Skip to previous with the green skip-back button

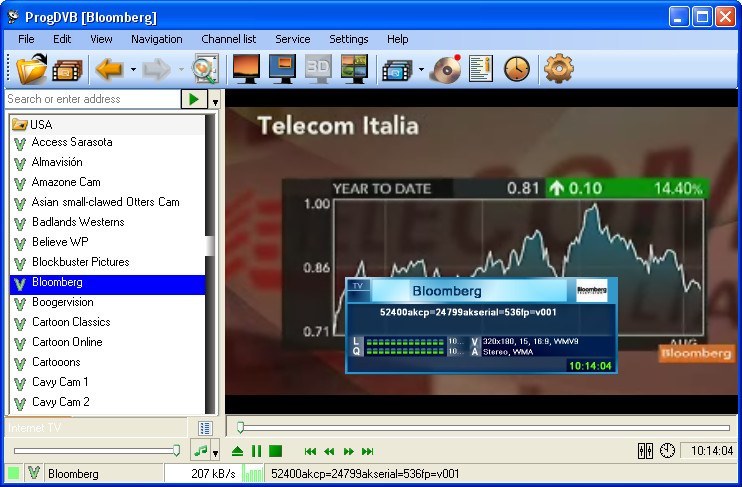(x=310, y=452)
